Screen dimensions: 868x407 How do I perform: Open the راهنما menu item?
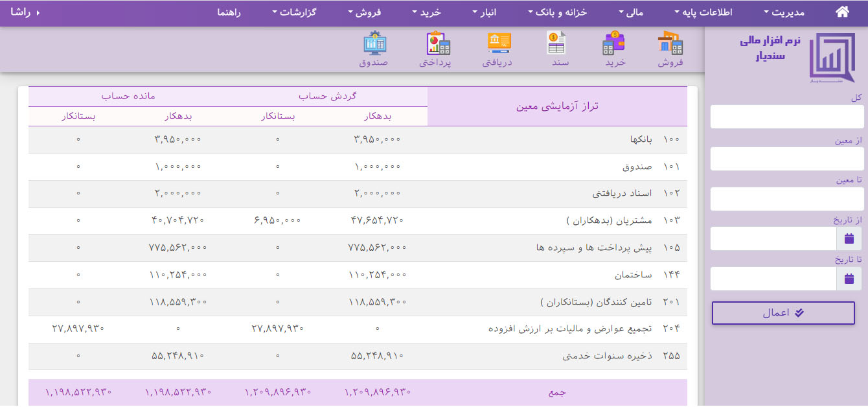(229, 12)
